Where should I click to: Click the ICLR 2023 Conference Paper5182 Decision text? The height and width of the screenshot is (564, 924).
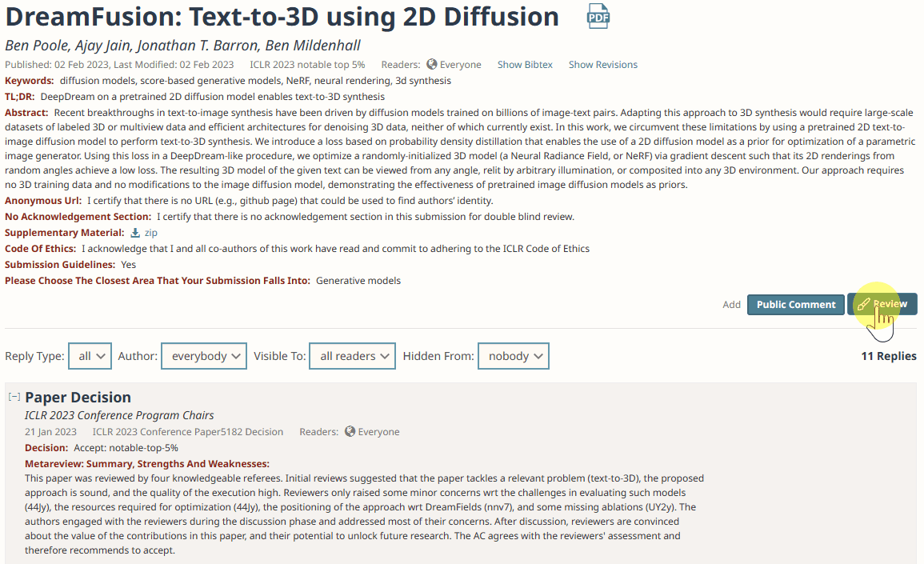(187, 432)
